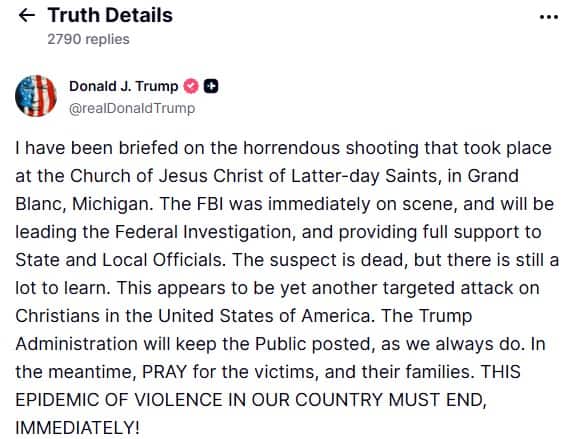The image size is (579, 439).
Task: Click the "State and Local Officials" phrase
Action: tap(118, 260)
